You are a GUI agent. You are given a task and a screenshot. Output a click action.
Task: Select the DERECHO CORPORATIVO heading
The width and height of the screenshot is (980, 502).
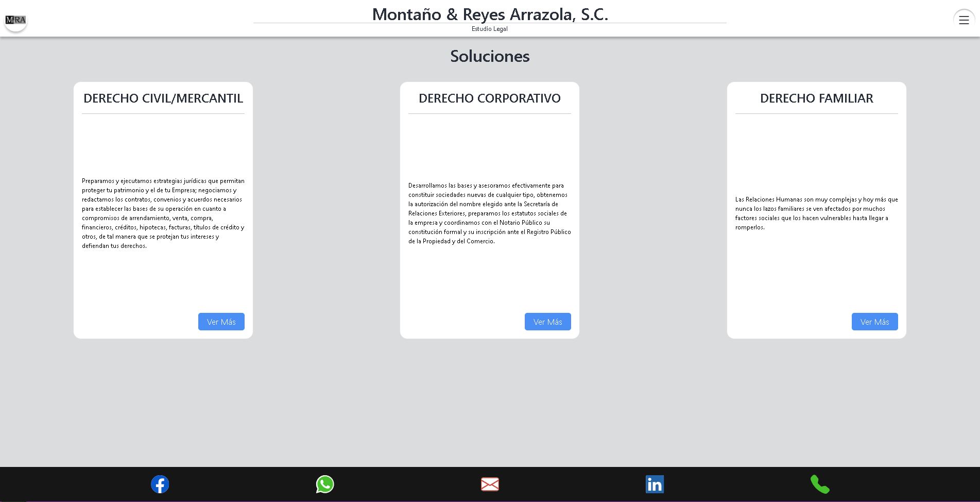pyautogui.click(x=490, y=98)
